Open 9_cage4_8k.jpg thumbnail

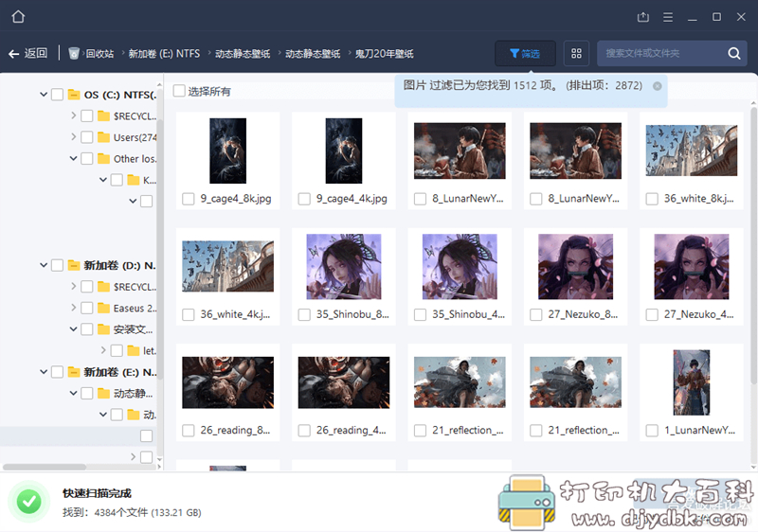click(x=227, y=151)
